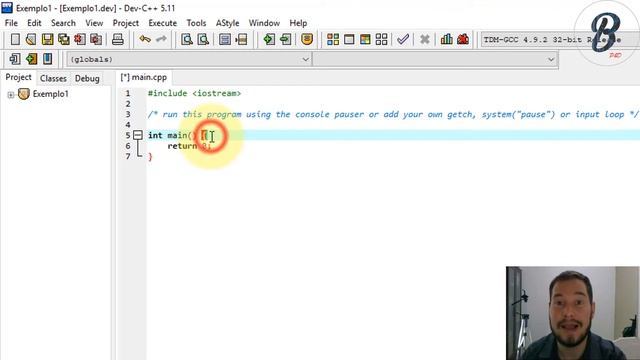Click the console pauser comment on line 3
640x360 pixels.
click(x=393, y=114)
